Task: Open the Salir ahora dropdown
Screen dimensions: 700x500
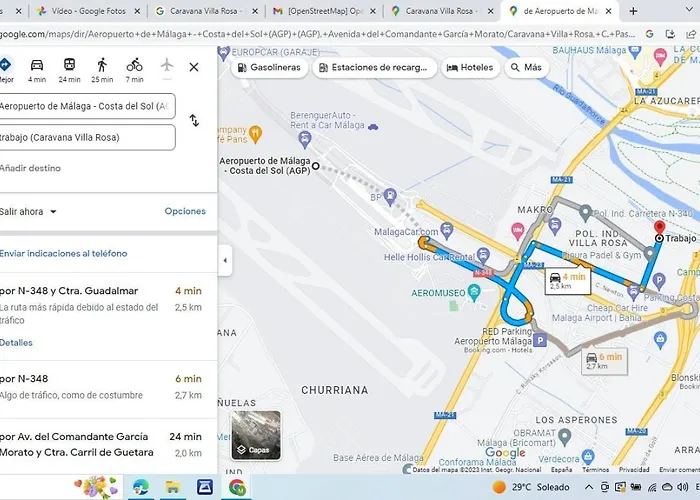Action: coord(28,212)
